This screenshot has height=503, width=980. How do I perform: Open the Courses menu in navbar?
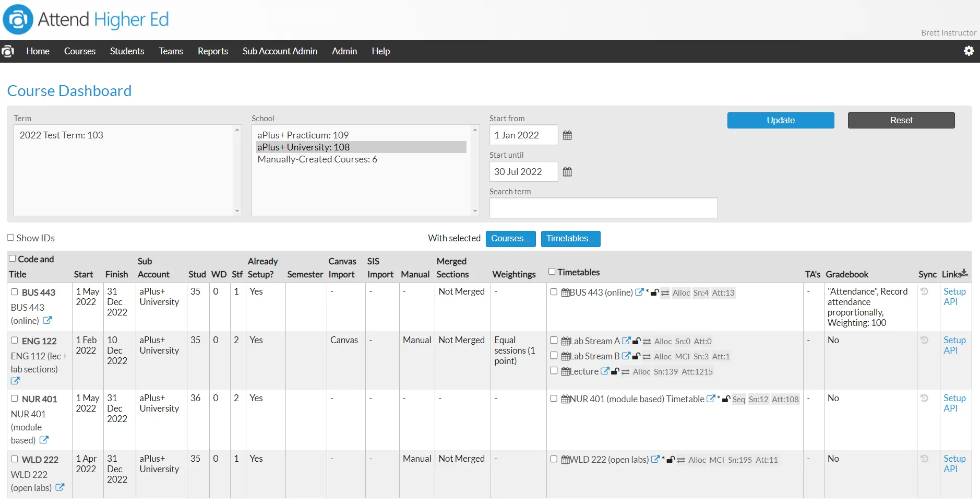(80, 51)
